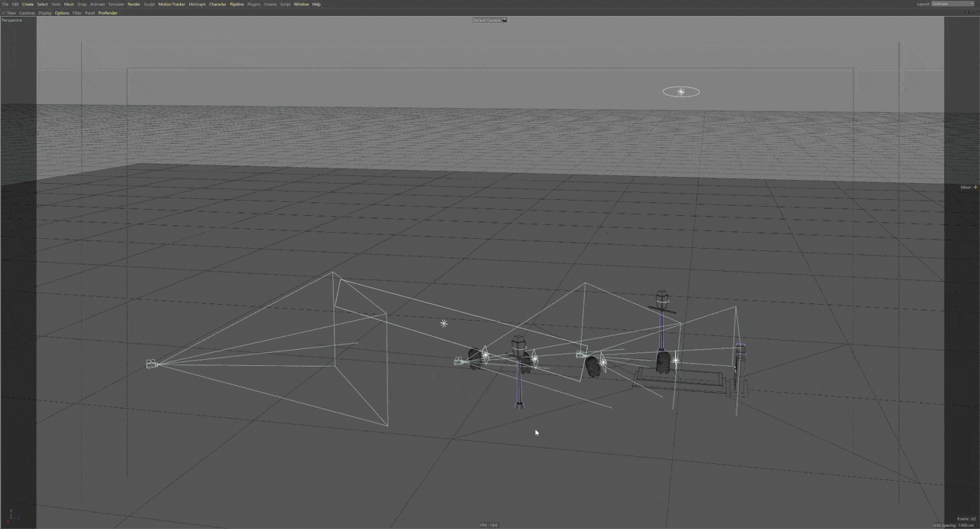Viewport: 980px width, 529px height.
Task: Select the light star icon near viewport center
Action: (443, 323)
